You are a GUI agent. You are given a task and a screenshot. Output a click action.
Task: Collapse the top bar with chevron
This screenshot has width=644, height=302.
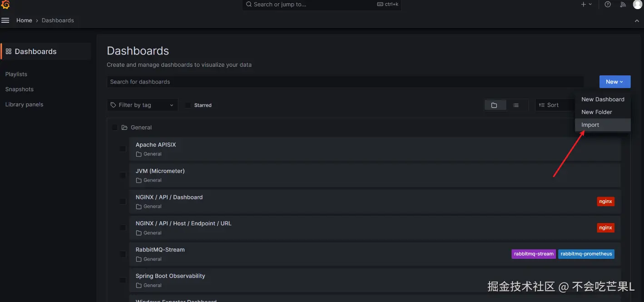[x=637, y=20]
